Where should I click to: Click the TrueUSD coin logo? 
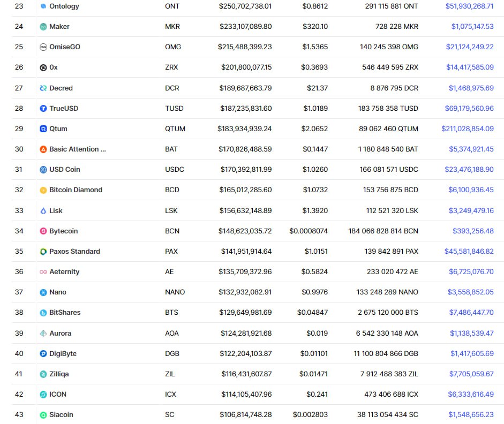(43, 109)
